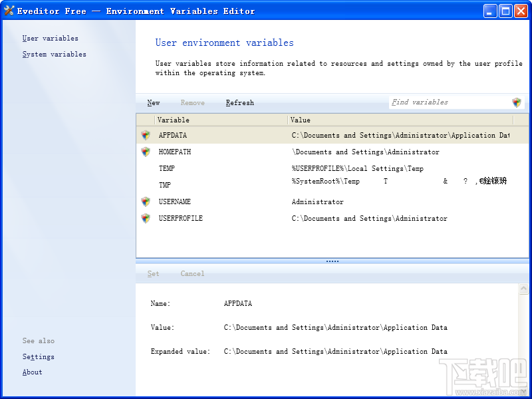
Task: Click the shield icon beside HOMEPATH
Action: pyautogui.click(x=146, y=152)
